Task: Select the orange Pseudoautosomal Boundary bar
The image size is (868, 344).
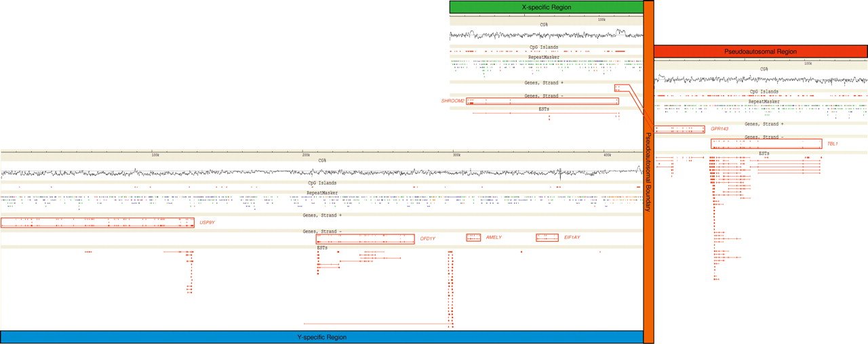Action: pyautogui.click(x=648, y=172)
